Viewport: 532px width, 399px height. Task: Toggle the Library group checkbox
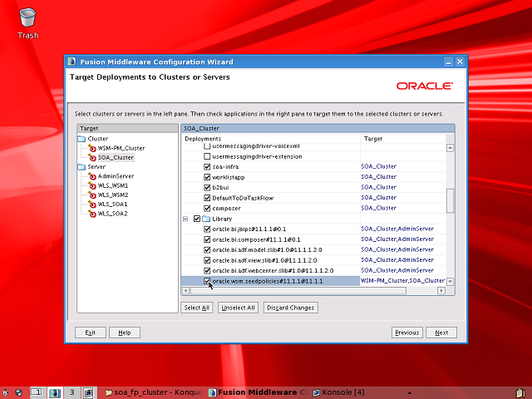coord(197,219)
